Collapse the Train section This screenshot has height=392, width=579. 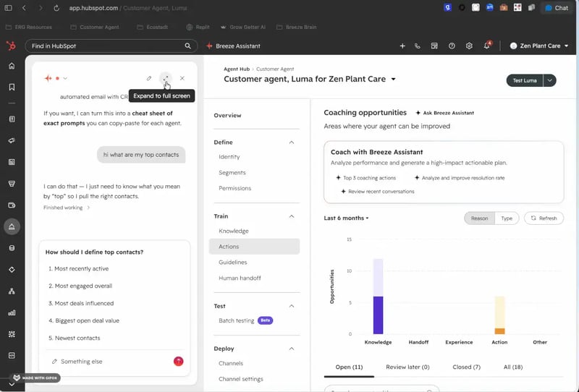click(x=292, y=216)
